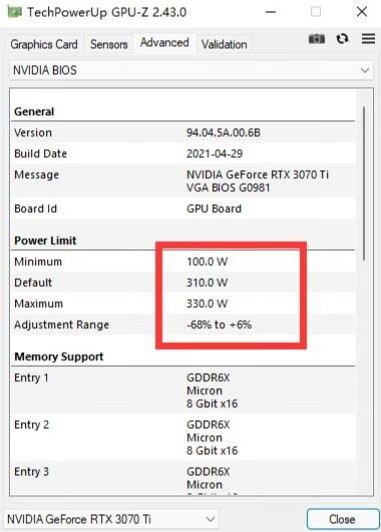Go to the Validation tab

tap(224, 44)
